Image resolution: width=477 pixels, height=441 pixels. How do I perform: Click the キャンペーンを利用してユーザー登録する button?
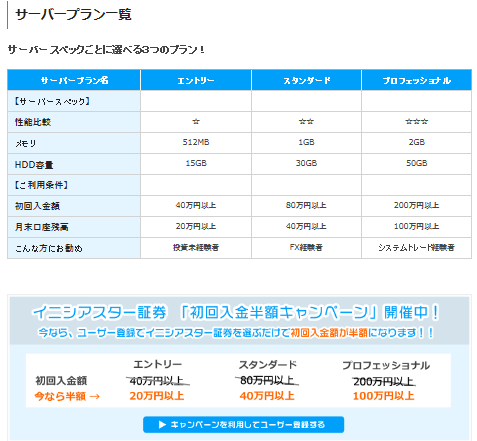243,424
